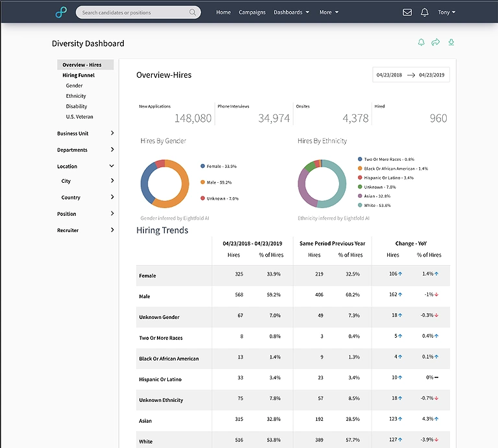498x448 pixels.
Task: Click Two Or More Races row label
Action: click(x=161, y=338)
